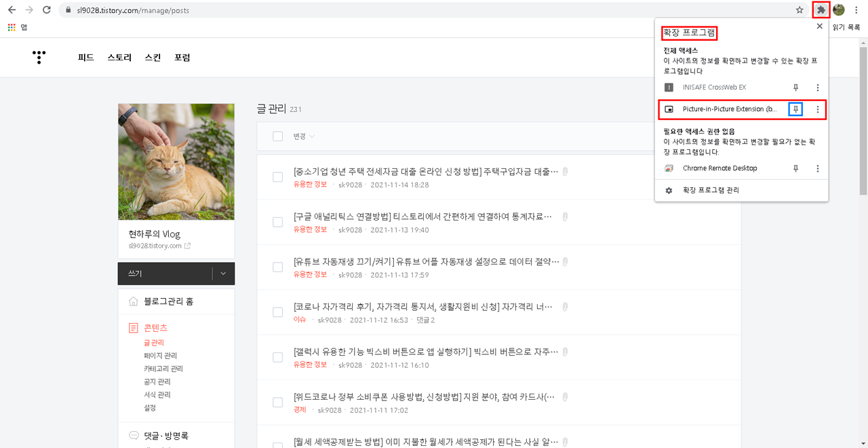Screen dimensions: 868x448
Task: Click the Tistory logo icon
Action: [39, 57]
